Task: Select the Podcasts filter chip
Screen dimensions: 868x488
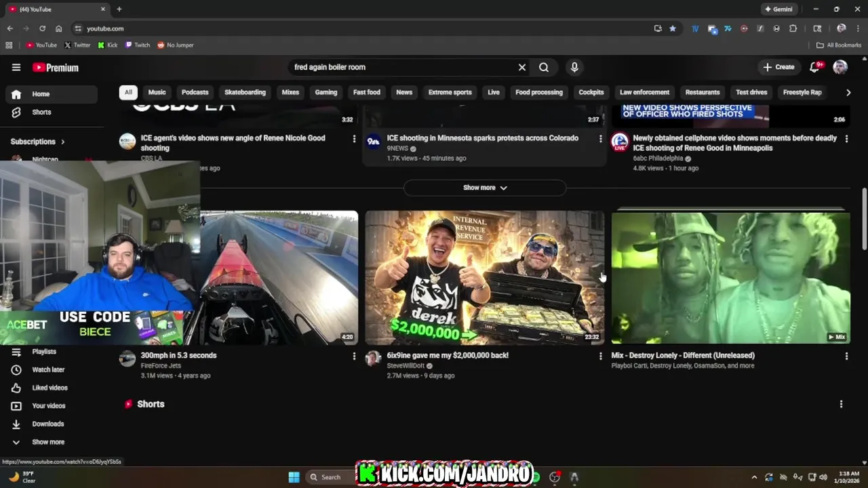Action: pos(195,92)
